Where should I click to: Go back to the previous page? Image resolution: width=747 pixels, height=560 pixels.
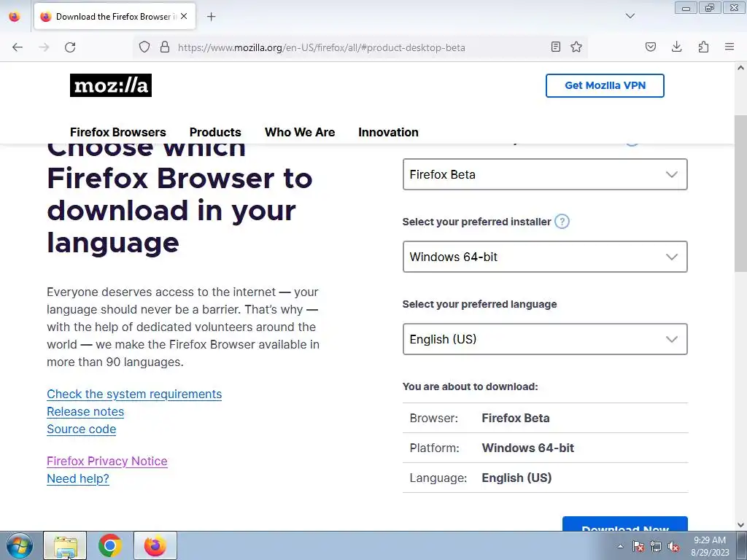(18, 47)
